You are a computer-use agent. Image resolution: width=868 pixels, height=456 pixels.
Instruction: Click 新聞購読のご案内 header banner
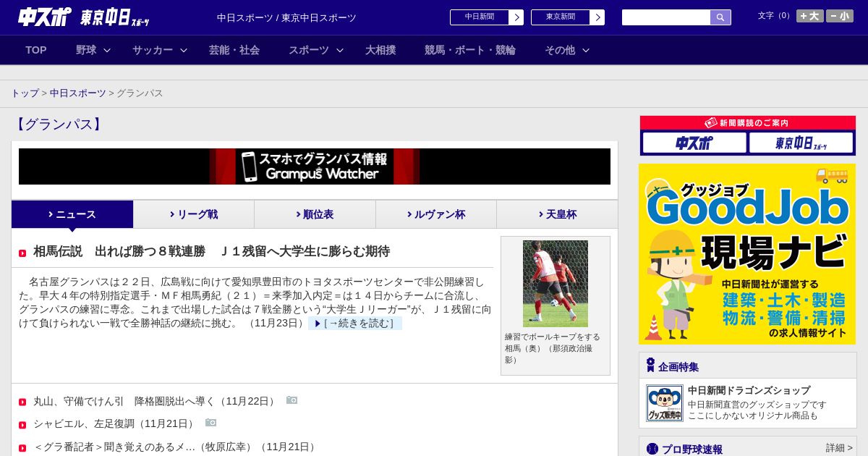click(x=748, y=123)
